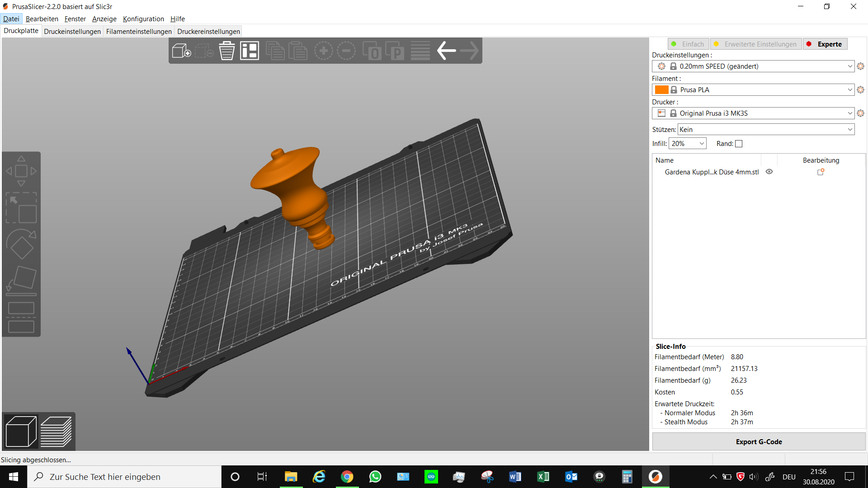Click the orange filament color swatch
The image size is (868, 488).
(x=661, y=90)
